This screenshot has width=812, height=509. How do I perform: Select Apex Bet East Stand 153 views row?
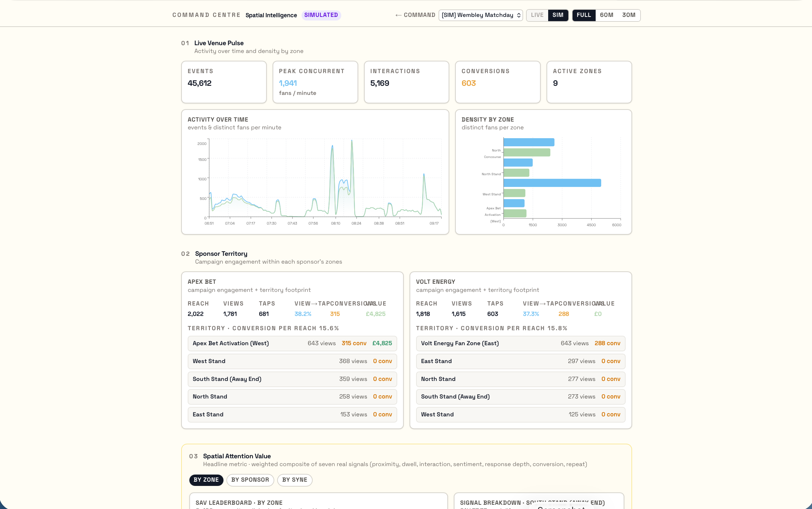click(x=292, y=414)
